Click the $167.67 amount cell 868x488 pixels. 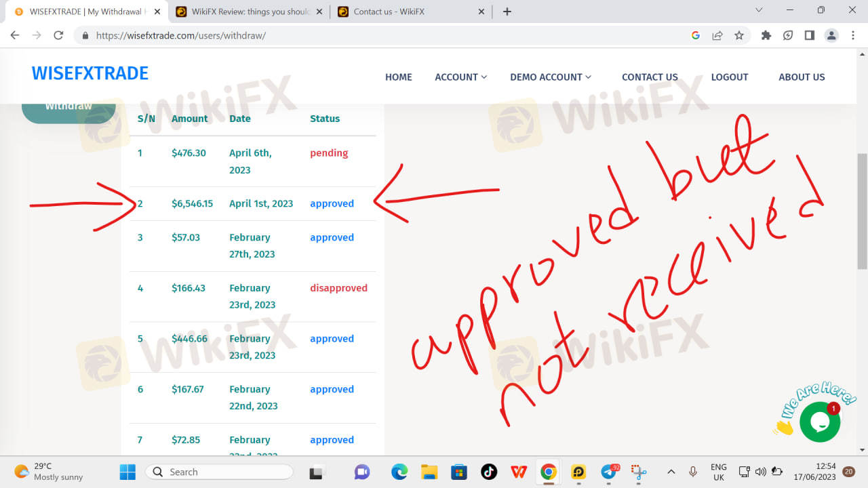[x=188, y=390]
